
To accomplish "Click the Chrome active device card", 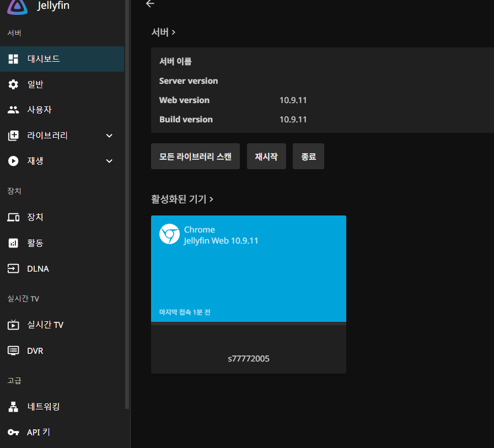I will click(x=249, y=294).
